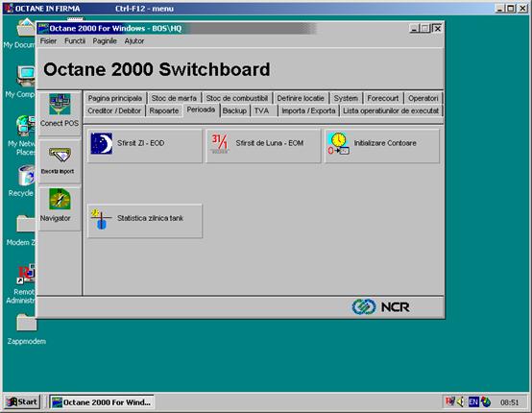This screenshot has height=413, width=532.
Task: Open the Importa / Exporta tab
Action: (x=308, y=110)
